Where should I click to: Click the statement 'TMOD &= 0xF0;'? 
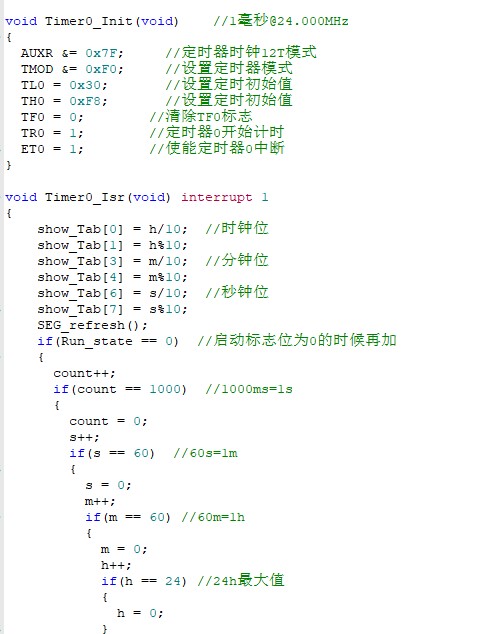click(x=72, y=69)
